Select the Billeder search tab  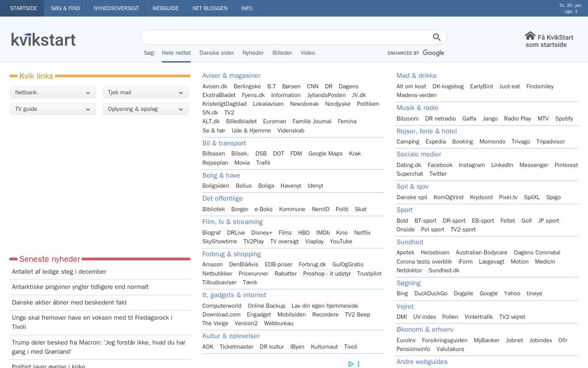point(282,53)
